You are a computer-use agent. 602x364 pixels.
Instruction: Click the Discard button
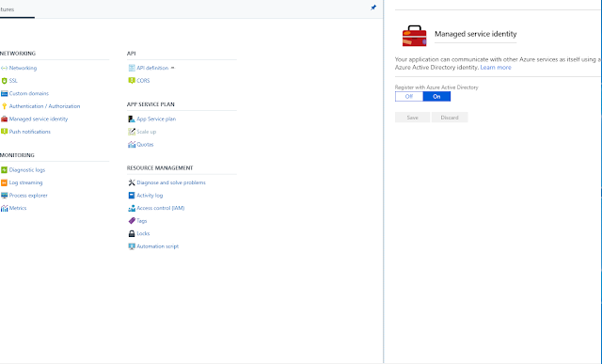click(x=450, y=118)
